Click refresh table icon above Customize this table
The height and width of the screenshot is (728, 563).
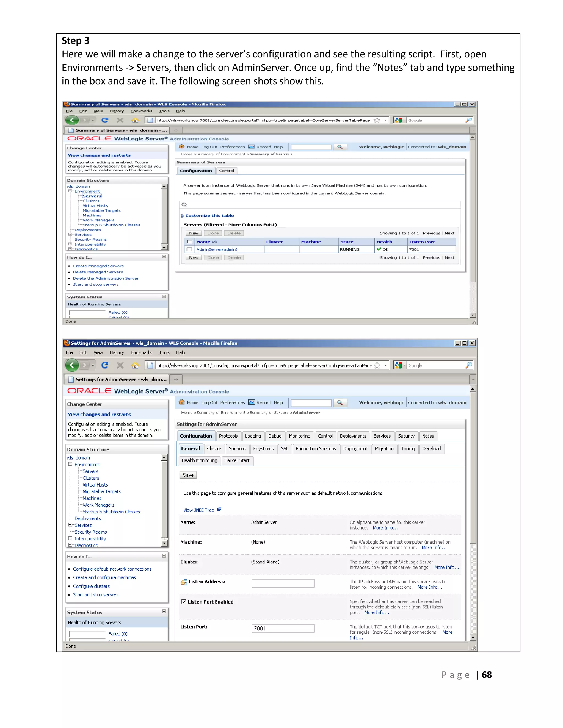[x=184, y=204]
